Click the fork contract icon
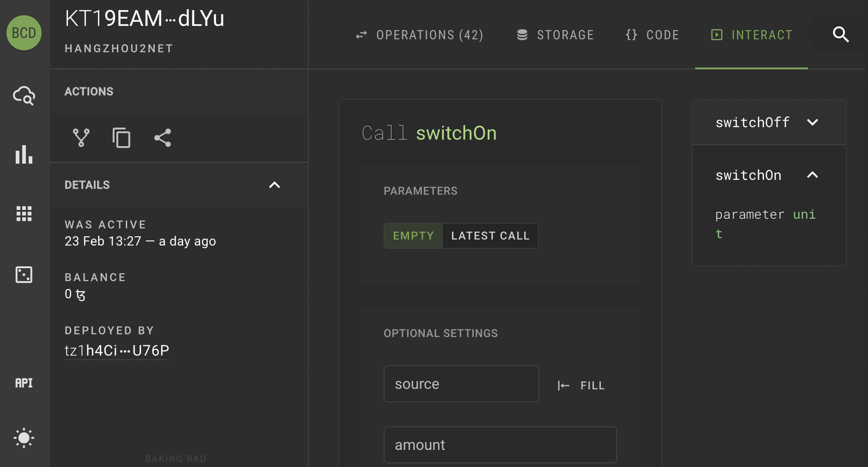868x467 pixels. (x=81, y=138)
